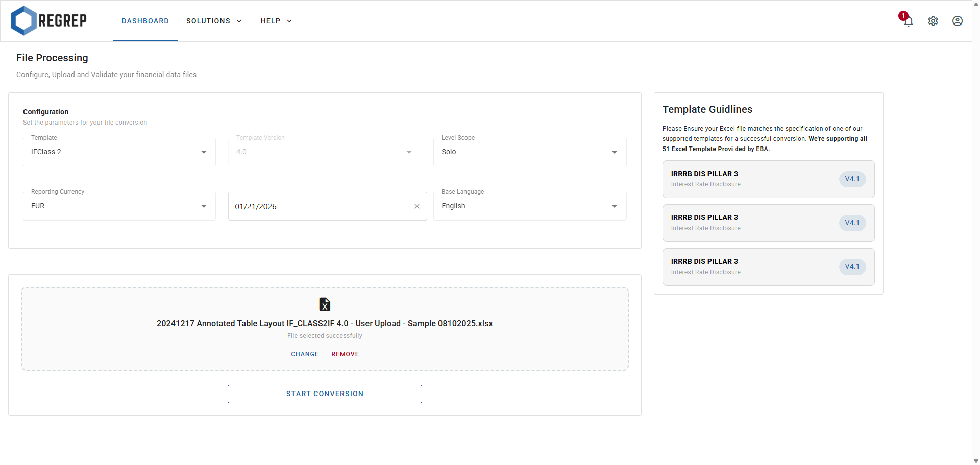The width and height of the screenshot is (980, 465).
Task: Expand the Solutions menu chevron
Action: (239, 21)
